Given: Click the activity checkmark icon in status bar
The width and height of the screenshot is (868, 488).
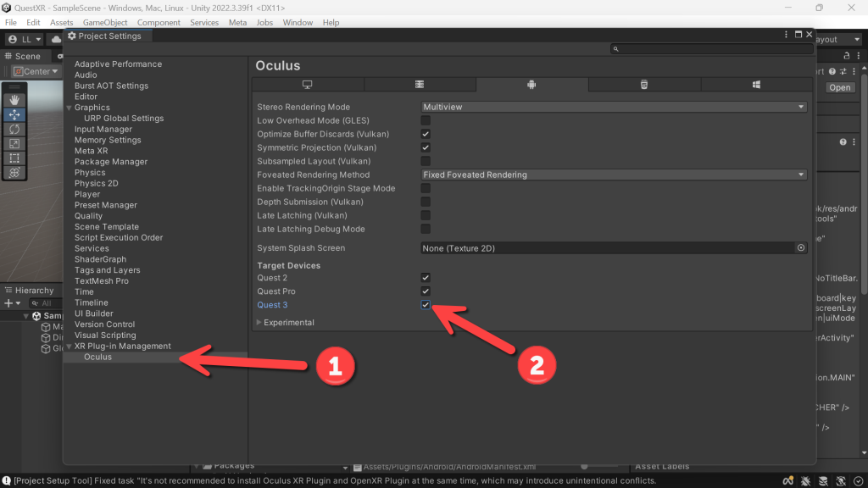Looking at the screenshot, I should 858,481.
